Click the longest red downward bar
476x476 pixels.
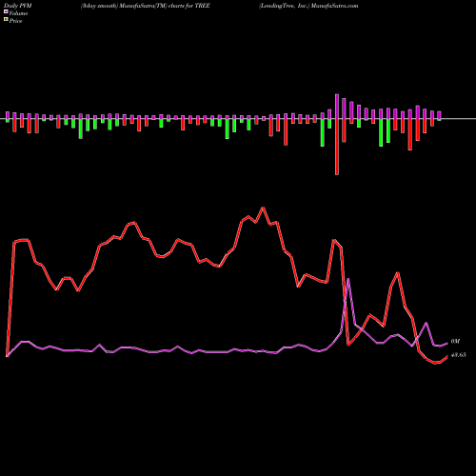(337, 147)
